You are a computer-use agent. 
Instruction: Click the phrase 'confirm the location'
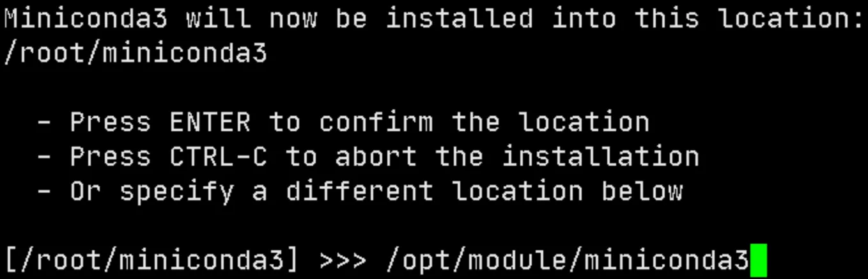(x=484, y=122)
